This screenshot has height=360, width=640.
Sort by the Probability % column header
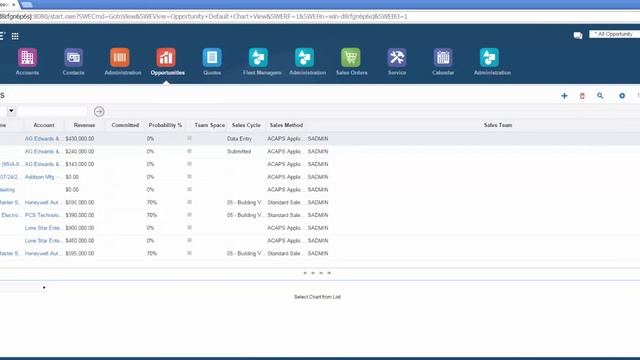[165, 125]
